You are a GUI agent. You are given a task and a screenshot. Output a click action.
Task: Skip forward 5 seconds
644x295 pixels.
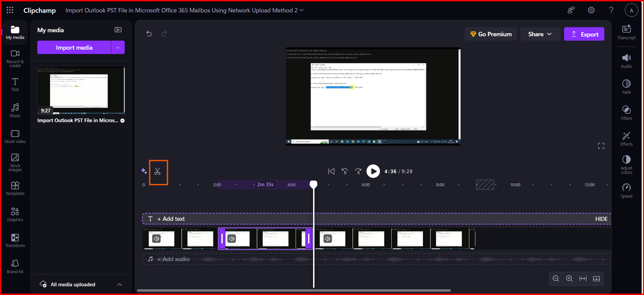[x=358, y=171]
